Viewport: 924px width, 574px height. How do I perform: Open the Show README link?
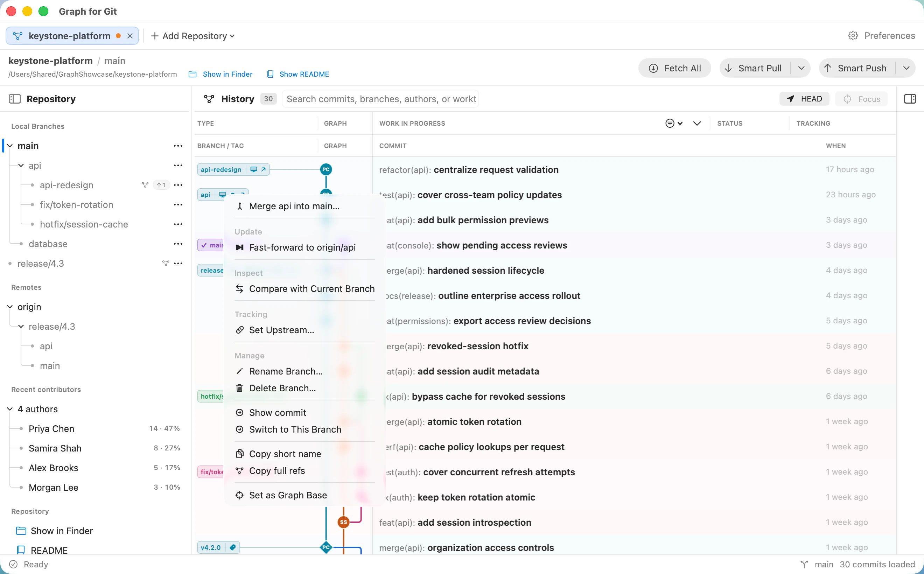click(x=298, y=74)
